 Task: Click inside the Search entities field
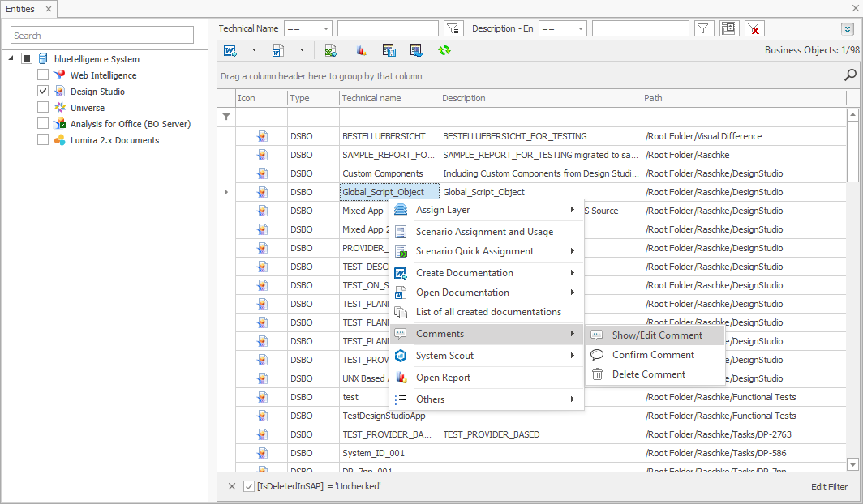pos(101,36)
